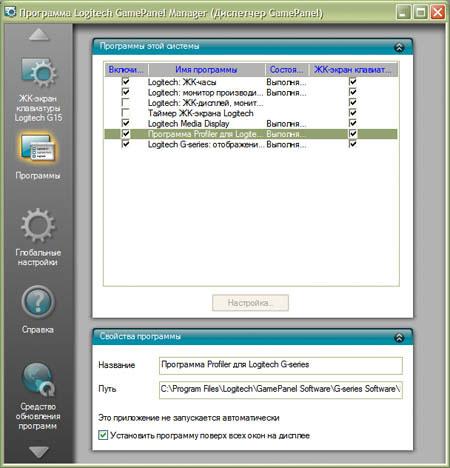Minimize the GamePanel Manager window
Viewport: 450px width, 468px height.
[x=403, y=12]
